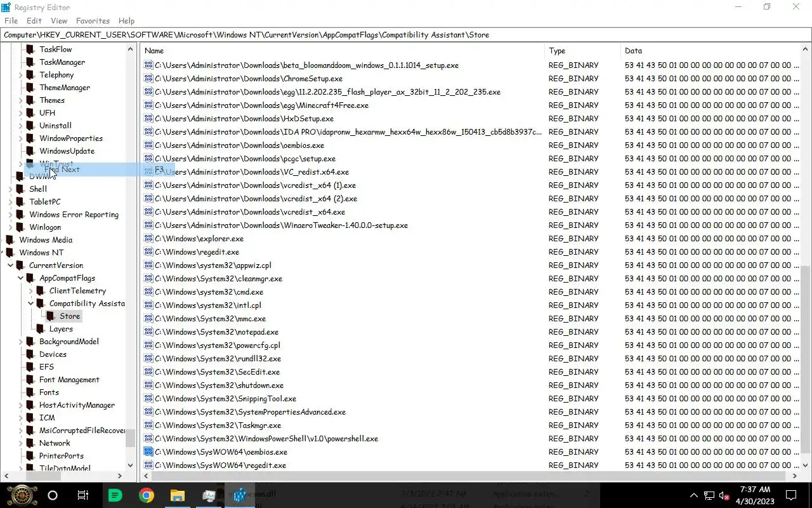Viewport: 812px width, 508px height.
Task: Expand the Winlogon key
Action: (x=10, y=227)
